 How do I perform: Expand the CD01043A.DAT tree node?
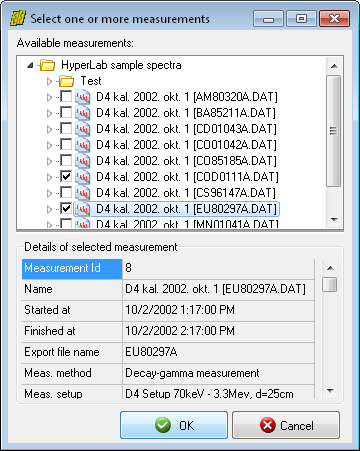coord(49,129)
